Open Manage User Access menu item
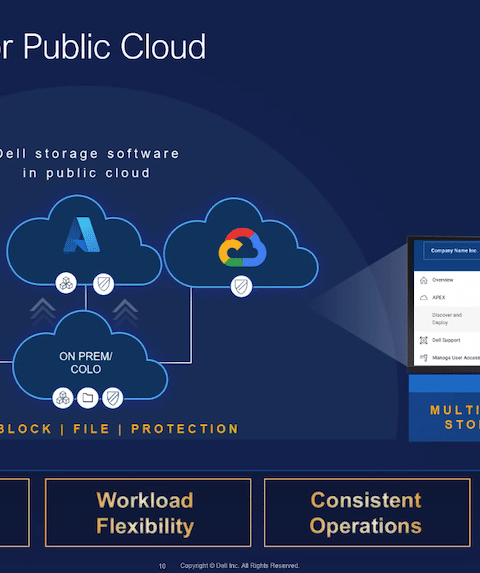Image resolution: width=480 pixels, height=573 pixels. (456, 357)
